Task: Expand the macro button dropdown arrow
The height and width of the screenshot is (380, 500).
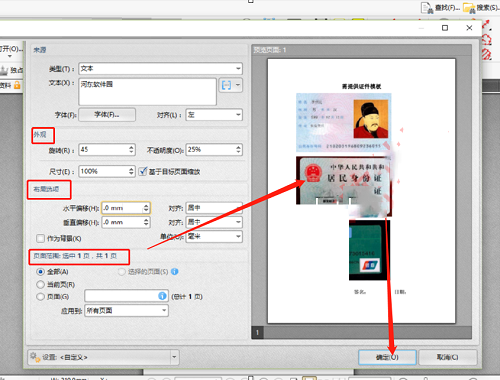Action: click(238, 85)
